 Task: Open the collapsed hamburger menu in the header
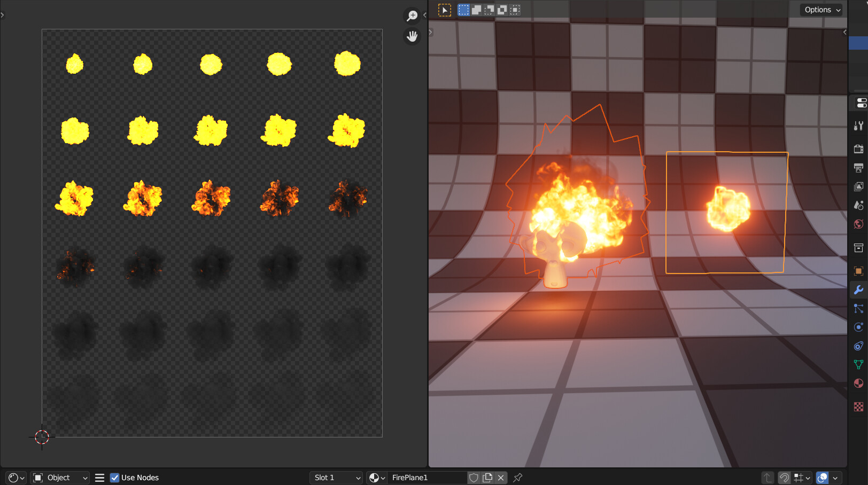[x=99, y=478]
